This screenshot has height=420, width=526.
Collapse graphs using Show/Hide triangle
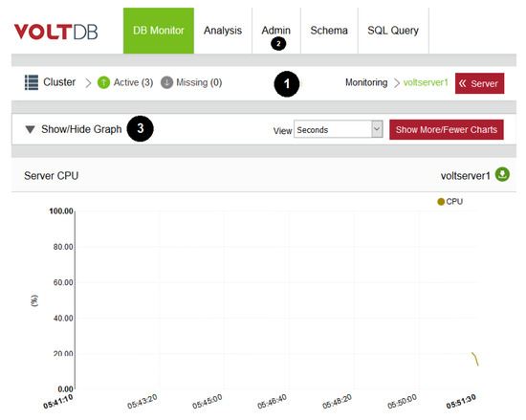(31, 129)
